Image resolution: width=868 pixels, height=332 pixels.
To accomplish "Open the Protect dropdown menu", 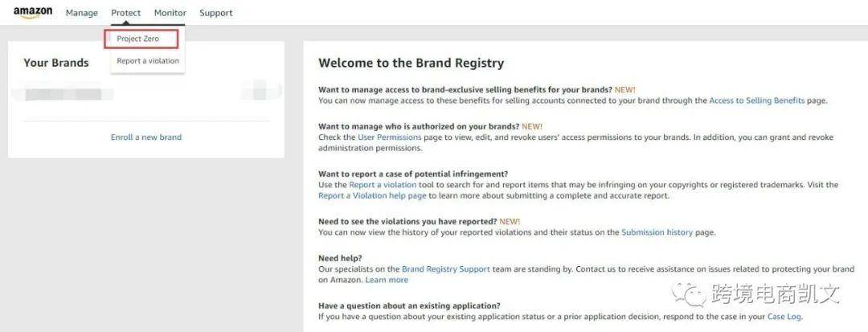I will (126, 13).
